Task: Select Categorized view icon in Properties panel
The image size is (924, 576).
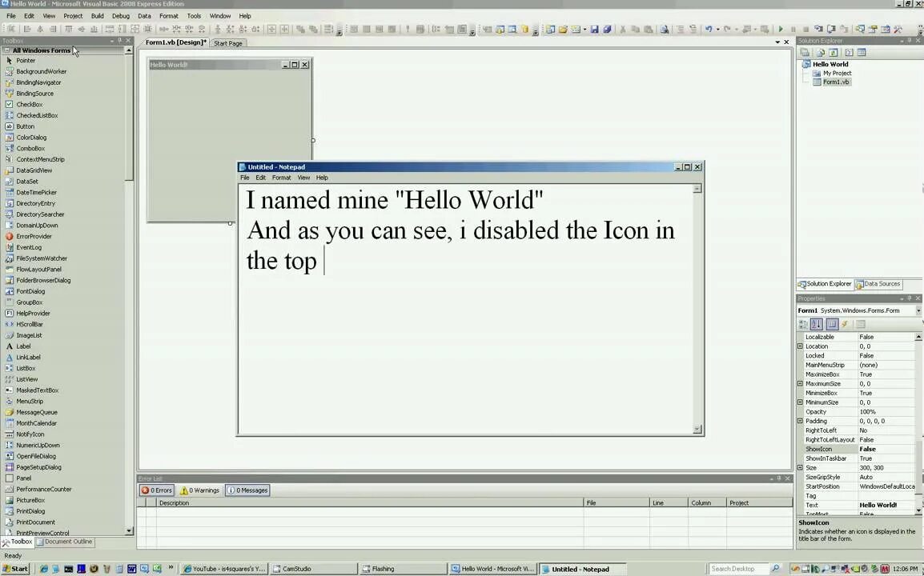Action: point(802,324)
